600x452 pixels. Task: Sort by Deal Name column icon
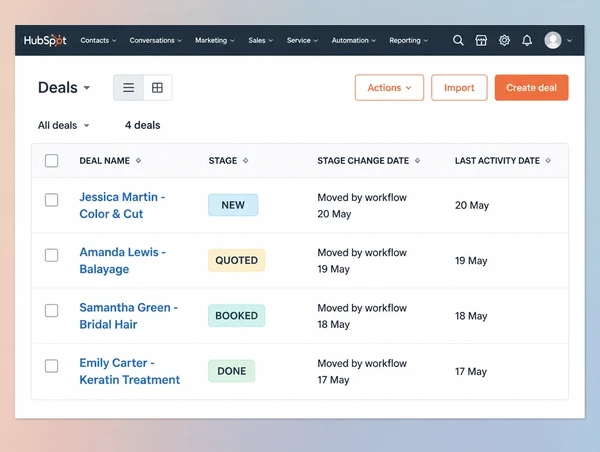tap(139, 161)
